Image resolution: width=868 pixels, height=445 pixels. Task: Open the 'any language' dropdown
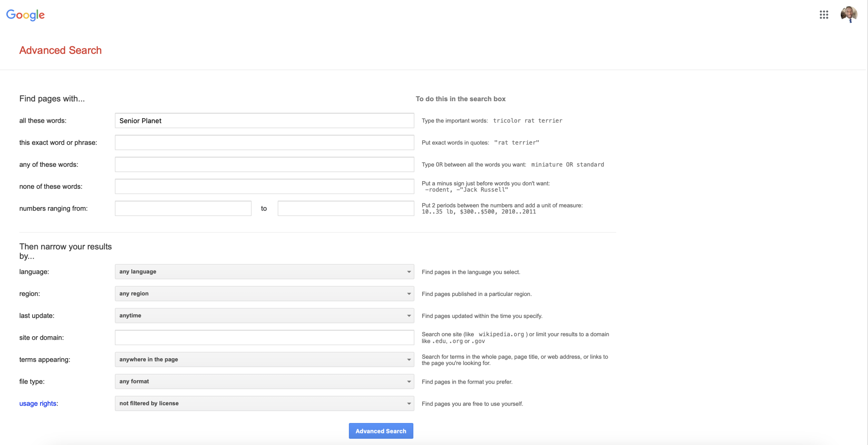point(264,272)
